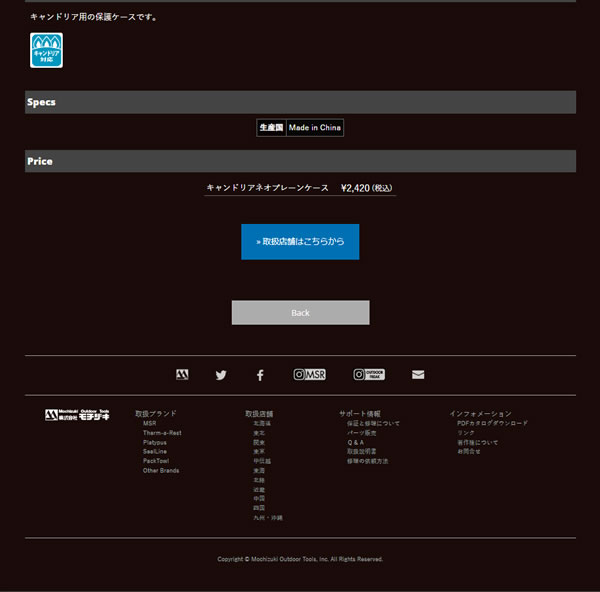Select 北海道 in the store list
This screenshot has height=592, width=600.
pos(262,423)
